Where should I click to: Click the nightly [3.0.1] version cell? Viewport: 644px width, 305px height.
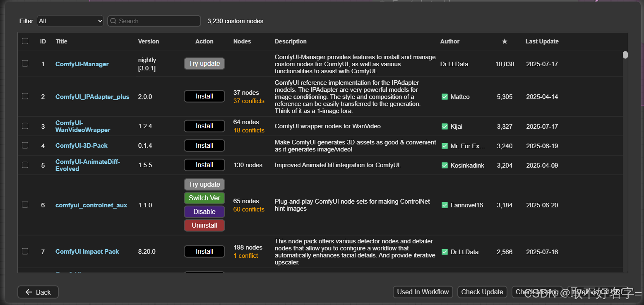tap(147, 64)
